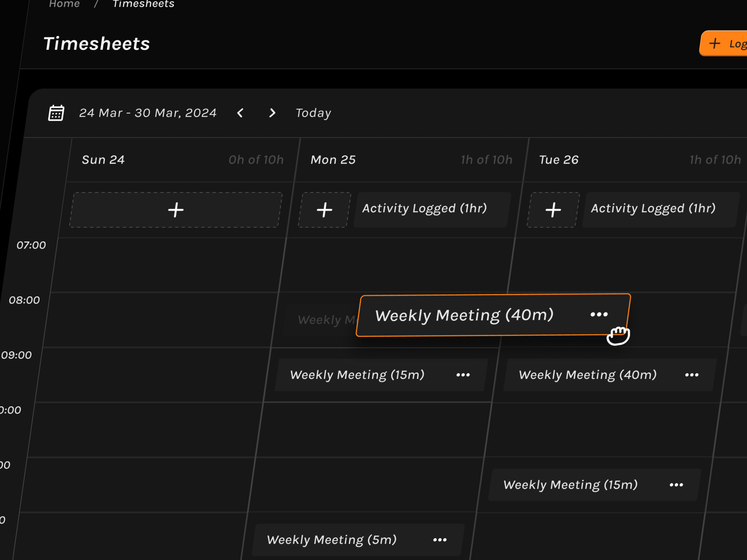
Task: Open options for the highlighted Weekly Meeting (40m)
Action: click(x=599, y=315)
